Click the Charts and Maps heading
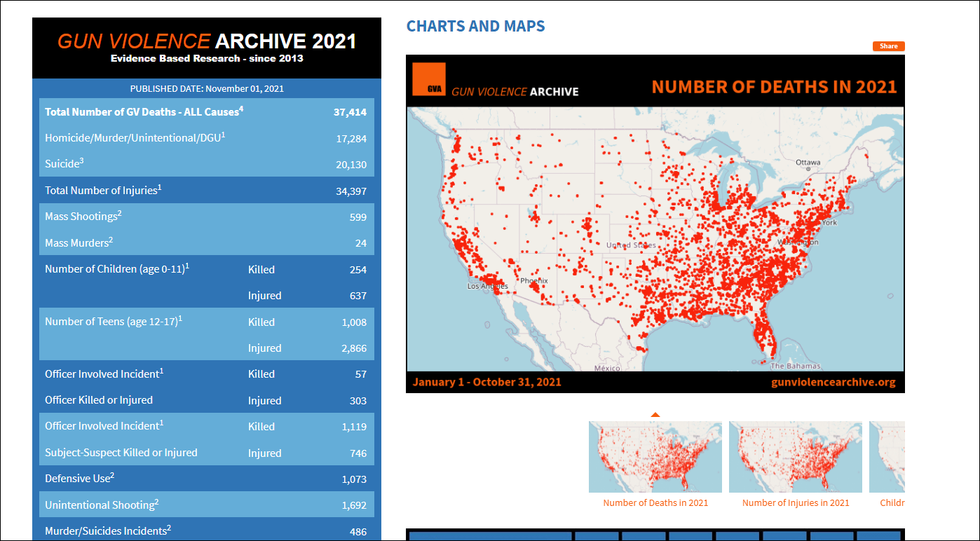980x541 pixels. click(x=475, y=26)
